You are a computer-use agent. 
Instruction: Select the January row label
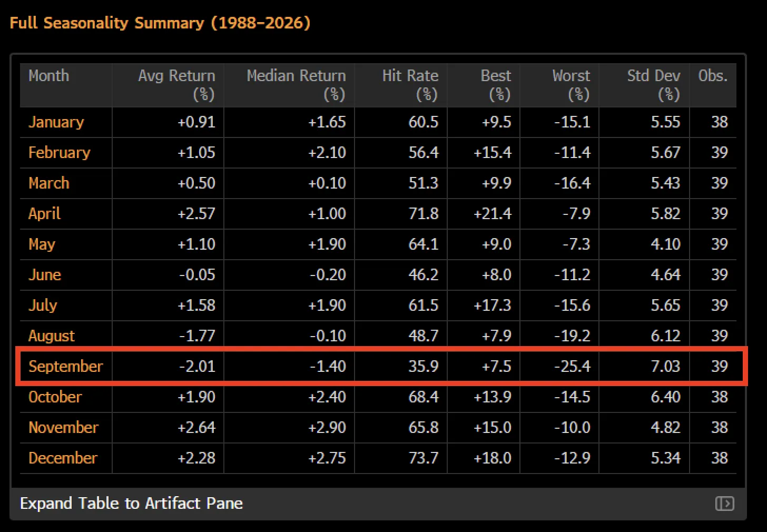point(56,122)
